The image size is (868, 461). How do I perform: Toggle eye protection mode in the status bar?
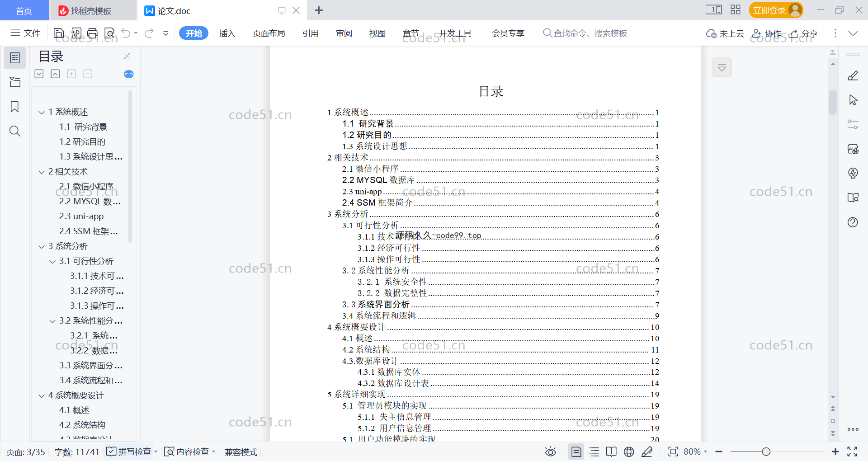(550, 452)
